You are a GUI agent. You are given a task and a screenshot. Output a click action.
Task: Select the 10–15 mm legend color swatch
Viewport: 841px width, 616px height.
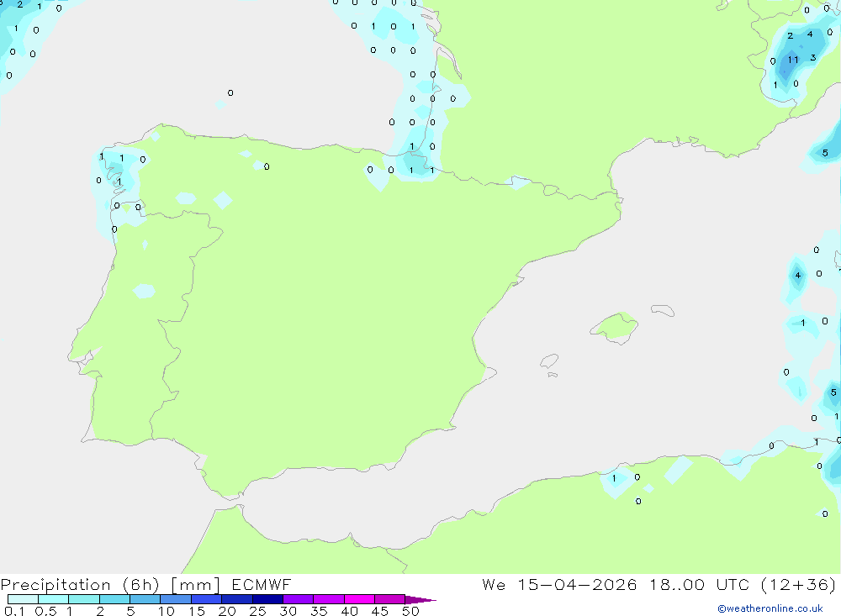click(x=176, y=599)
